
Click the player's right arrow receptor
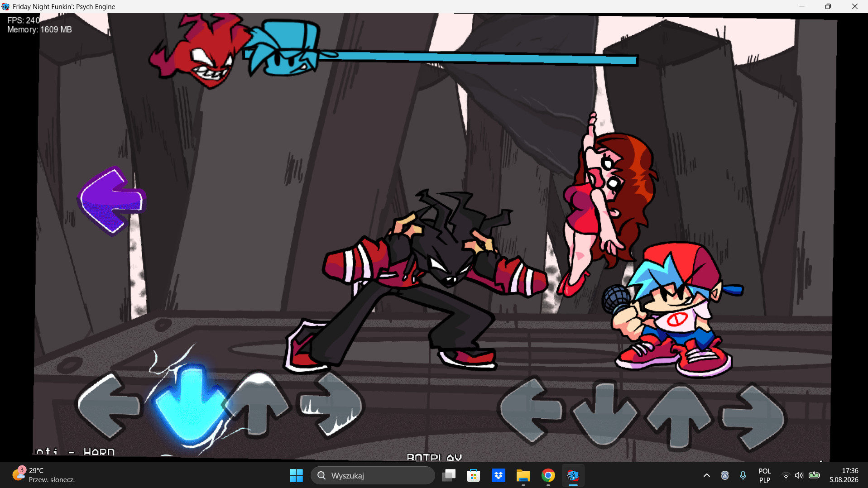(x=753, y=417)
